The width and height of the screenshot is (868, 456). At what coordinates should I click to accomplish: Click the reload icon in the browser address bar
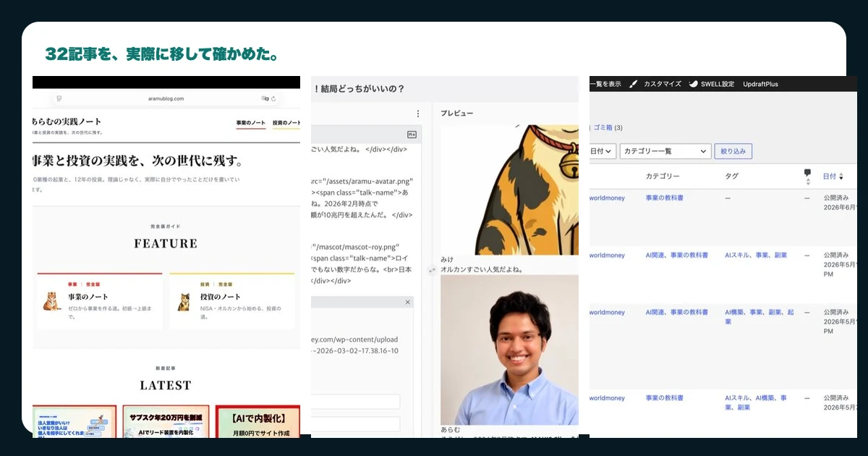(x=275, y=98)
